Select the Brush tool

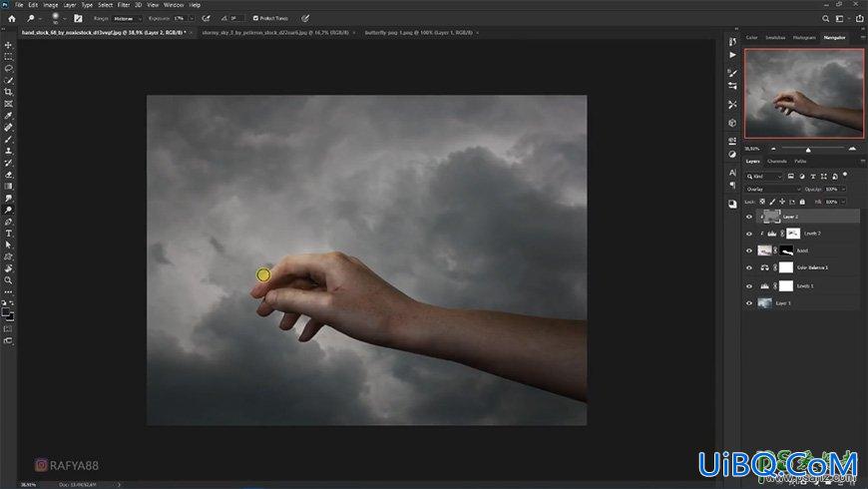click(x=8, y=139)
